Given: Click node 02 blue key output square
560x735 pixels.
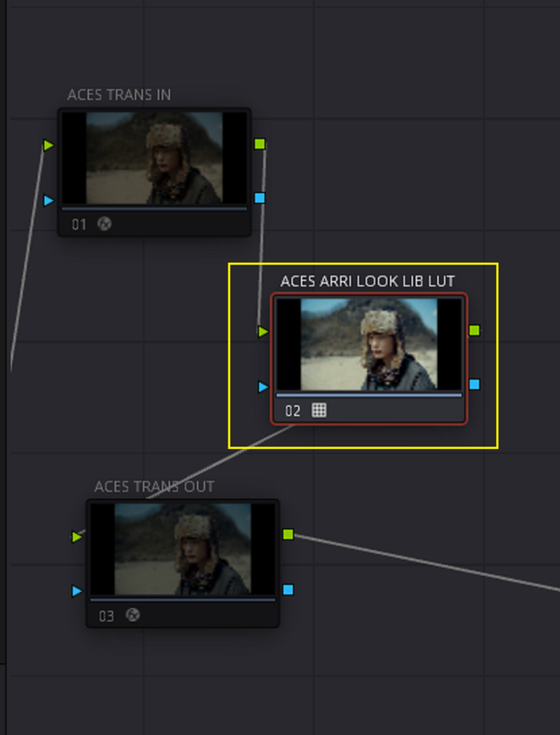Looking at the screenshot, I should tap(475, 384).
